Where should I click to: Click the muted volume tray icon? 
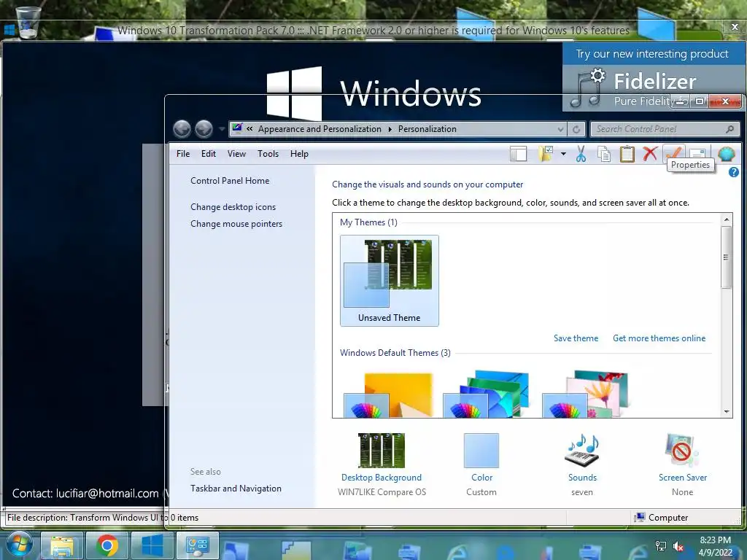coord(678,547)
